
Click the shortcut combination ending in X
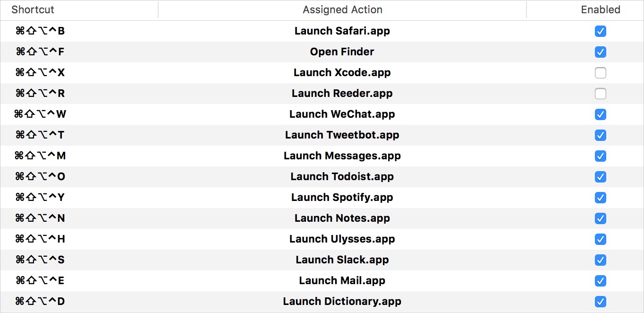40,73
